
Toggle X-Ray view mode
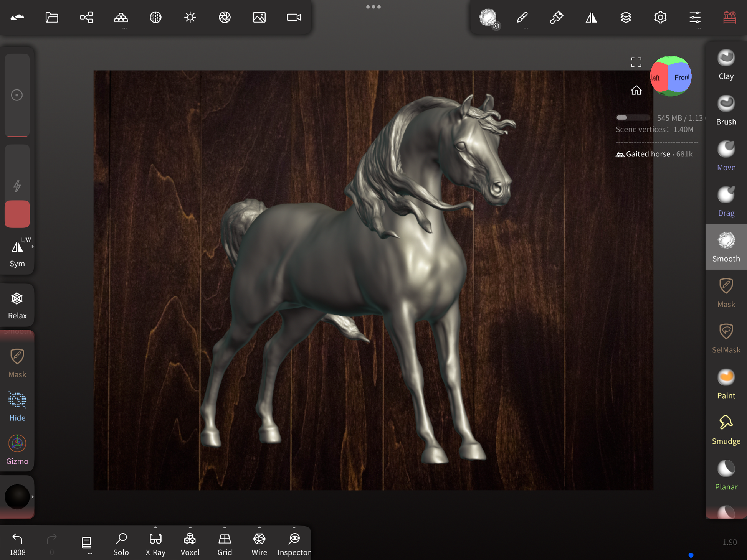(x=155, y=544)
